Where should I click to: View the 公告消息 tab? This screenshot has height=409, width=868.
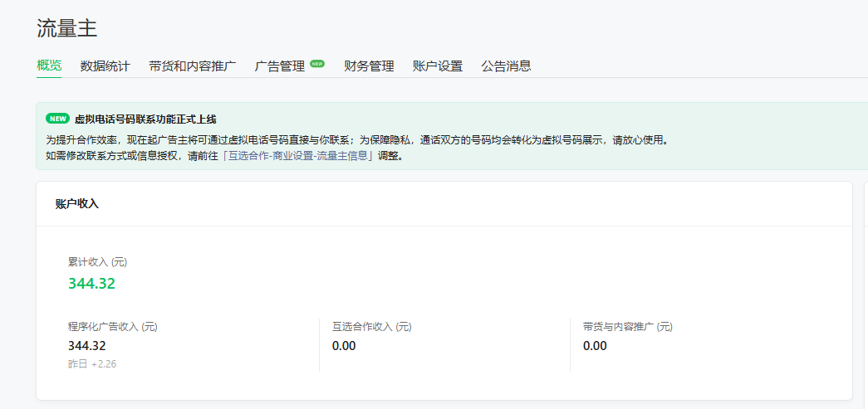point(506,66)
